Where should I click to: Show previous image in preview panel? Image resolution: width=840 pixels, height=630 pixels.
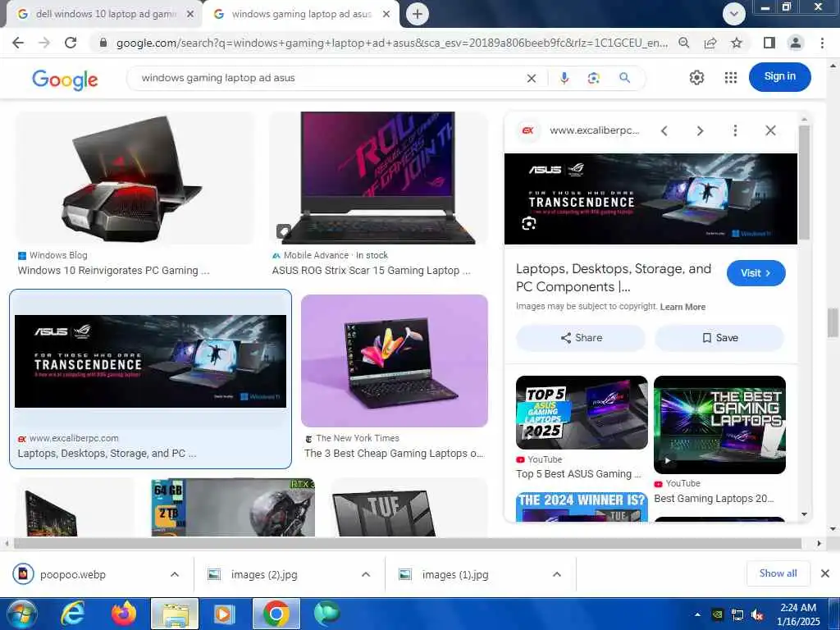pos(664,130)
